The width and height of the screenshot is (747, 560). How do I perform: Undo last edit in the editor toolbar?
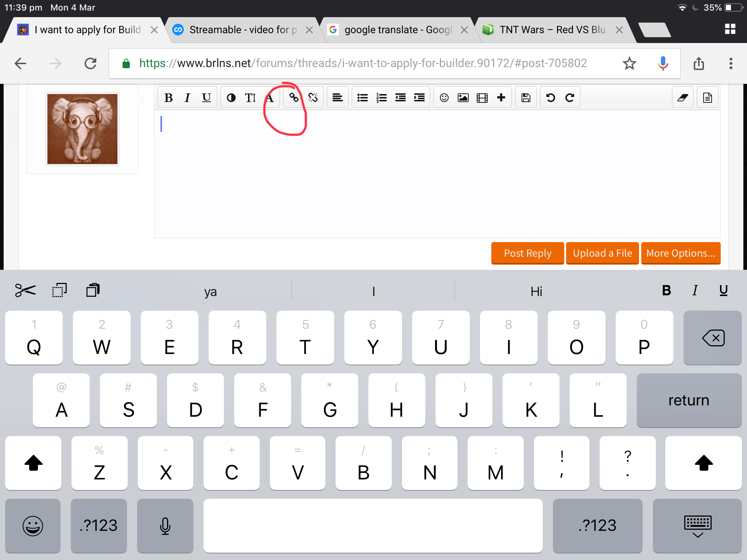coord(550,97)
